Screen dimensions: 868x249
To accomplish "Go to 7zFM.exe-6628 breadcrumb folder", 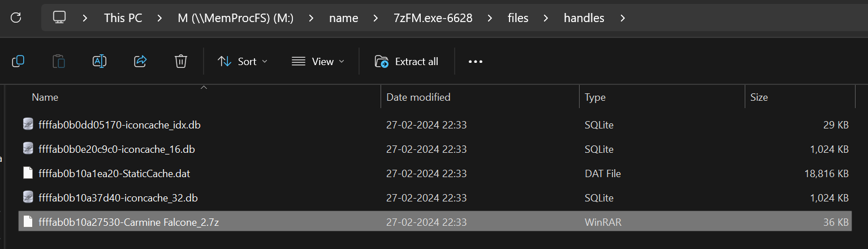I will [x=433, y=18].
